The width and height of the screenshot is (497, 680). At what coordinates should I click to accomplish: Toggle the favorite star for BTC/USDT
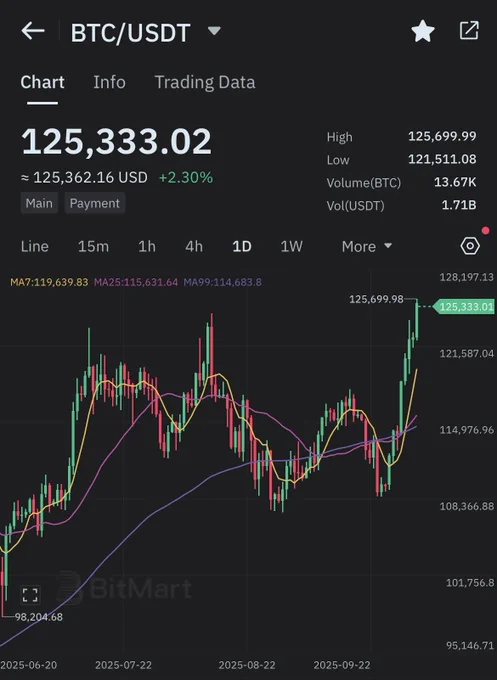point(422,31)
